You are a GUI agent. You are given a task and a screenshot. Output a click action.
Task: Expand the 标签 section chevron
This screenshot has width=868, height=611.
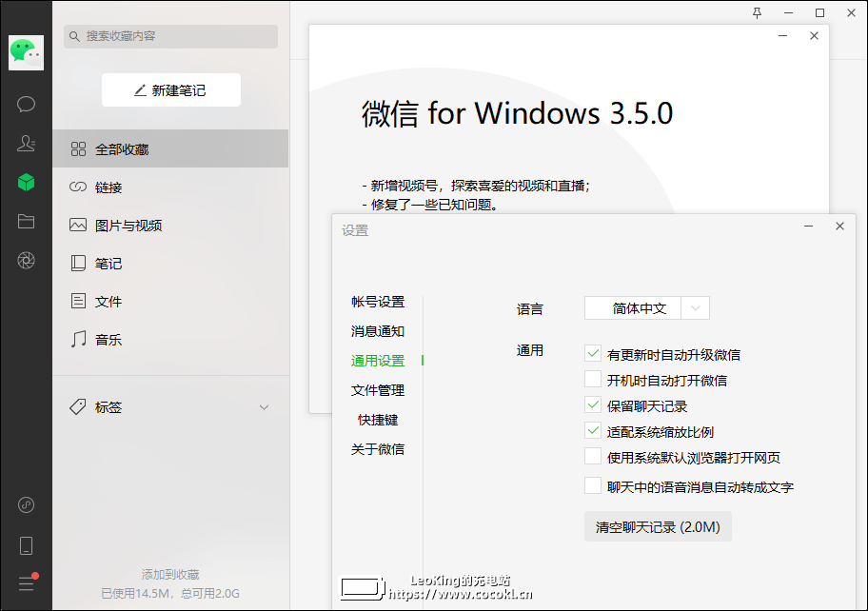(x=264, y=407)
